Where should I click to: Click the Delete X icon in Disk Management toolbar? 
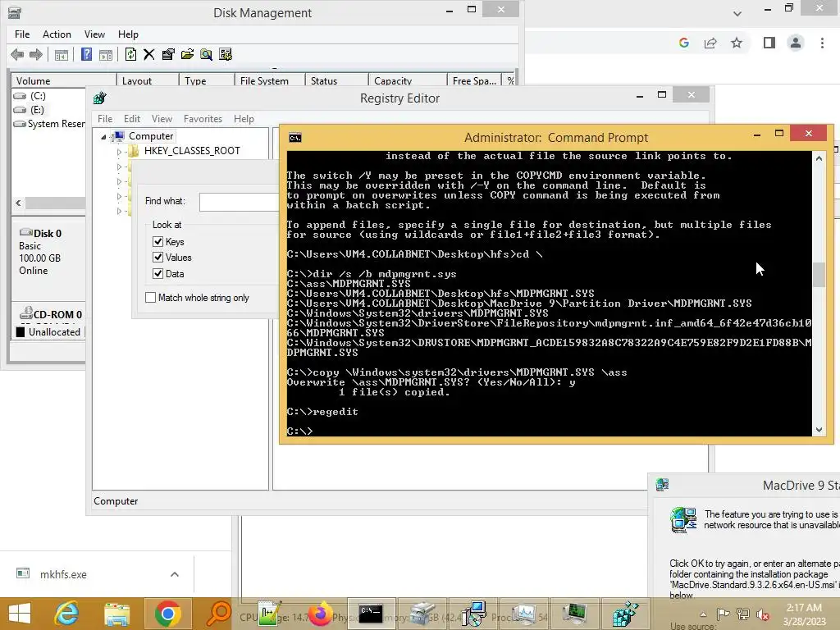pyautogui.click(x=149, y=54)
